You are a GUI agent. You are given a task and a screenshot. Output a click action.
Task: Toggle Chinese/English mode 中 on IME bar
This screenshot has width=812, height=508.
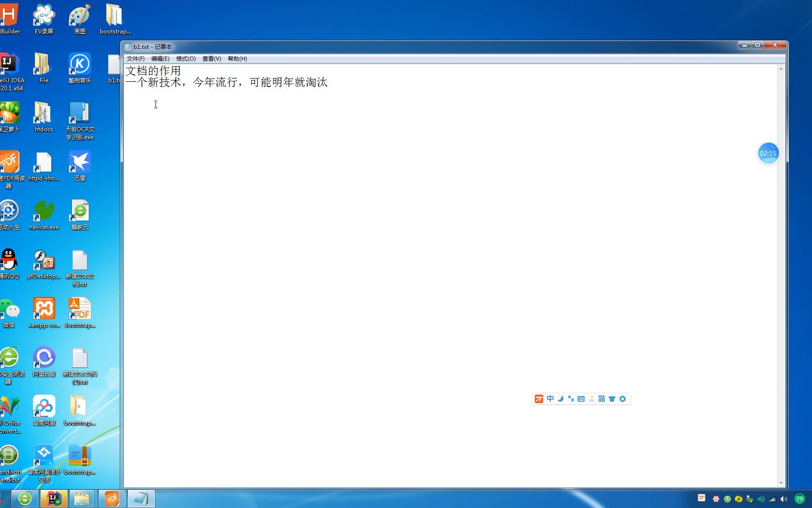point(550,399)
